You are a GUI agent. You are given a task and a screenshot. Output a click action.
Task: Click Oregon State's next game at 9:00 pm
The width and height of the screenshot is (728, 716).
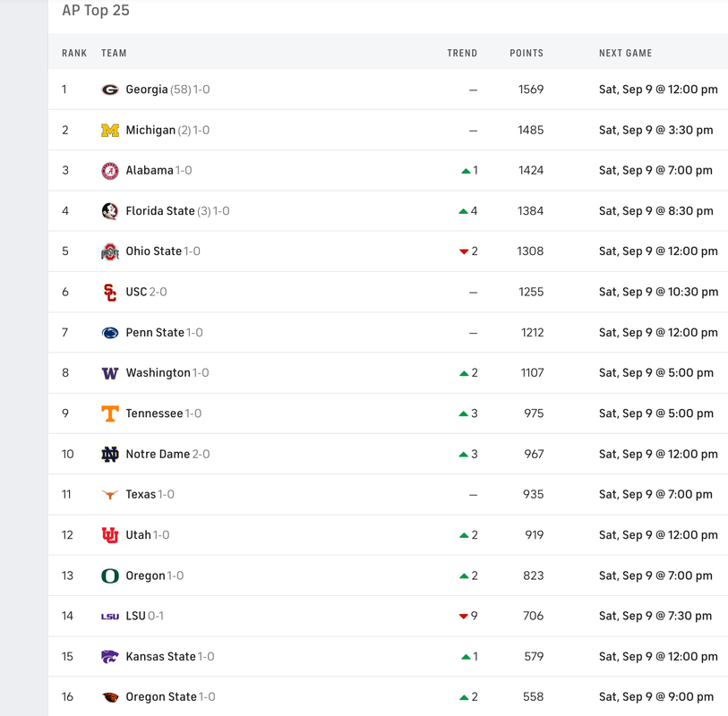656,697
